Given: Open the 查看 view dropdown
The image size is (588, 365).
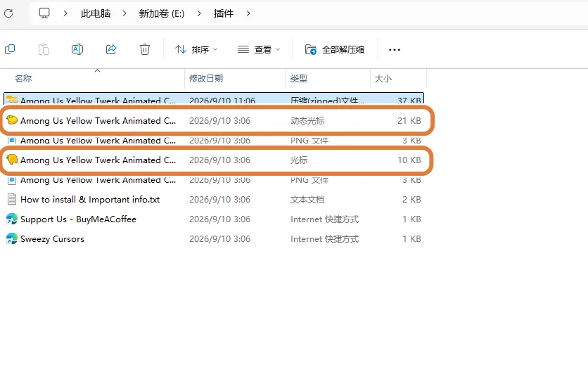Looking at the screenshot, I should click(x=259, y=49).
